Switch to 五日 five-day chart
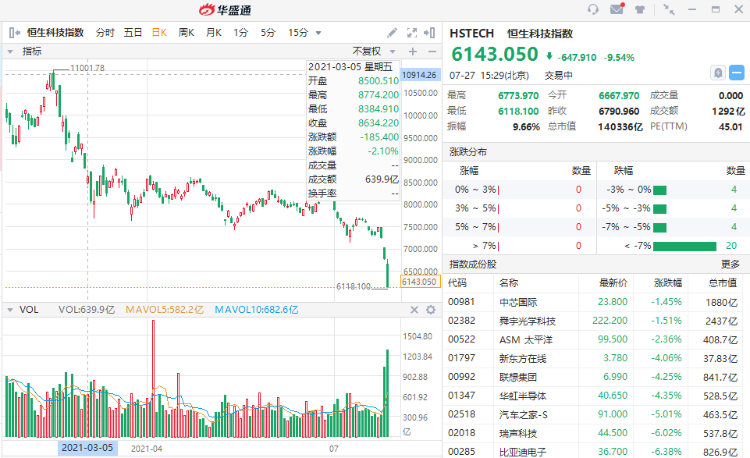Image resolution: width=750 pixels, height=458 pixels. (132, 33)
